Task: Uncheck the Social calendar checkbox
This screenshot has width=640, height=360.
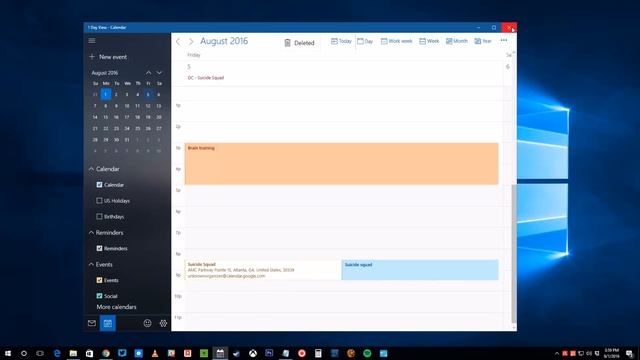Action: 99,296
